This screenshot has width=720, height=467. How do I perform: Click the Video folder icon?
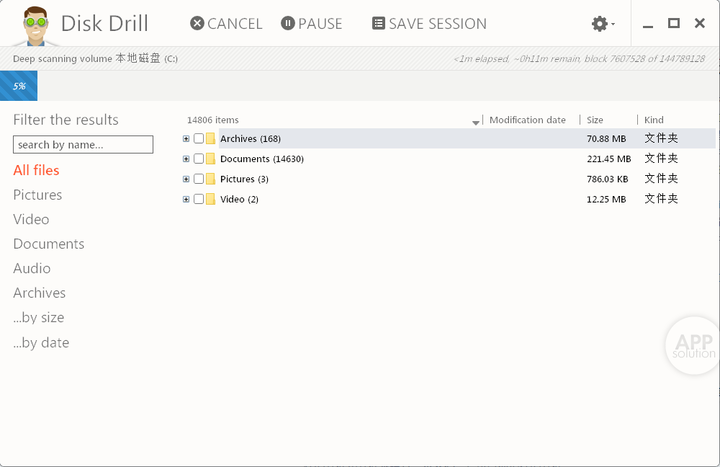[210, 199]
